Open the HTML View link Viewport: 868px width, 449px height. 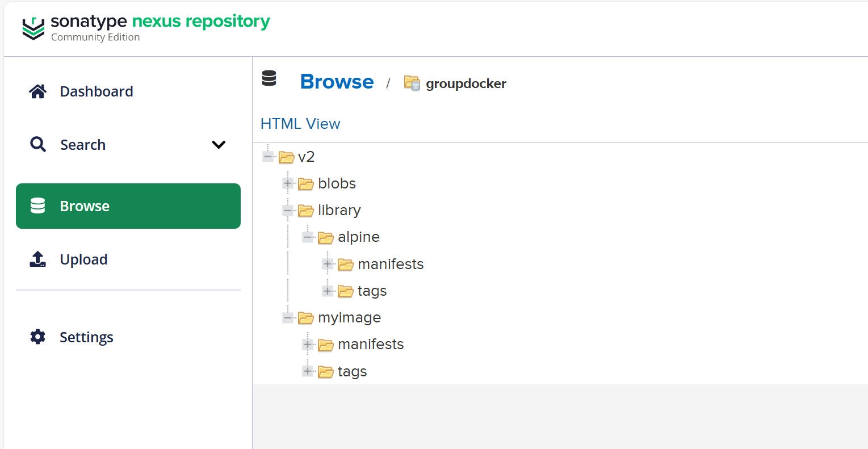pyautogui.click(x=300, y=124)
